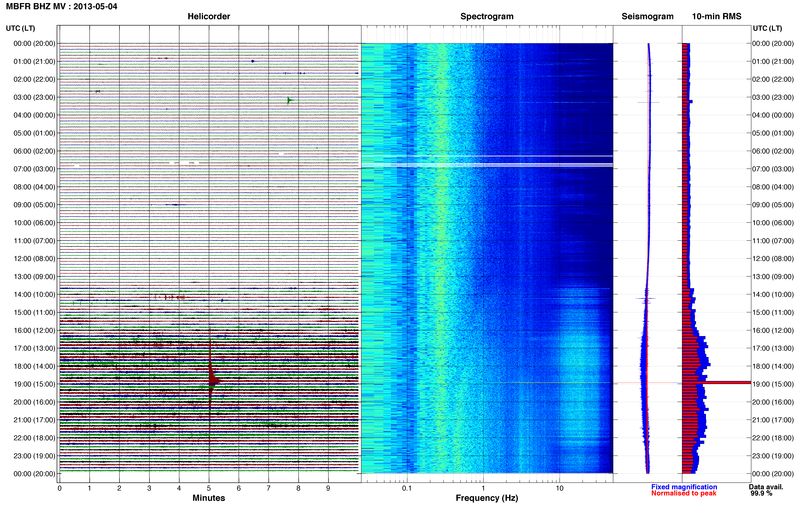Click the peak red RMS bar at 19:00
The image size is (812, 508).
(x=716, y=382)
